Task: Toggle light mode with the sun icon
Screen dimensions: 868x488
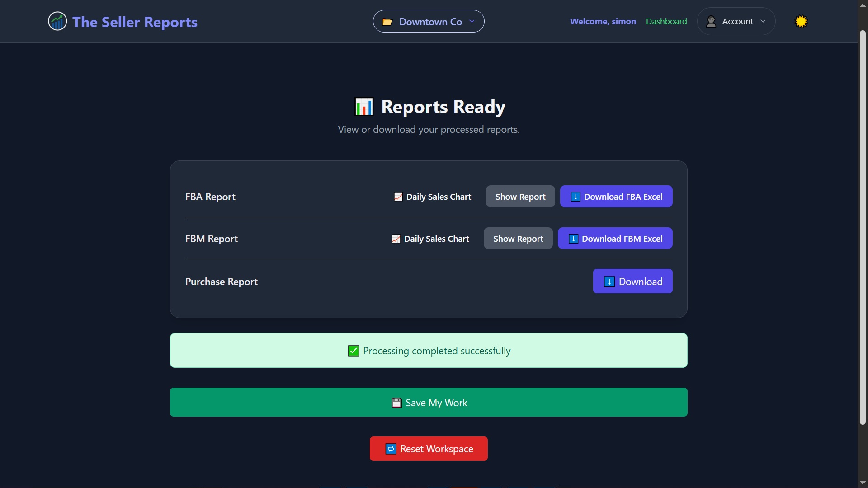Action: pyautogui.click(x=801, y=21)
